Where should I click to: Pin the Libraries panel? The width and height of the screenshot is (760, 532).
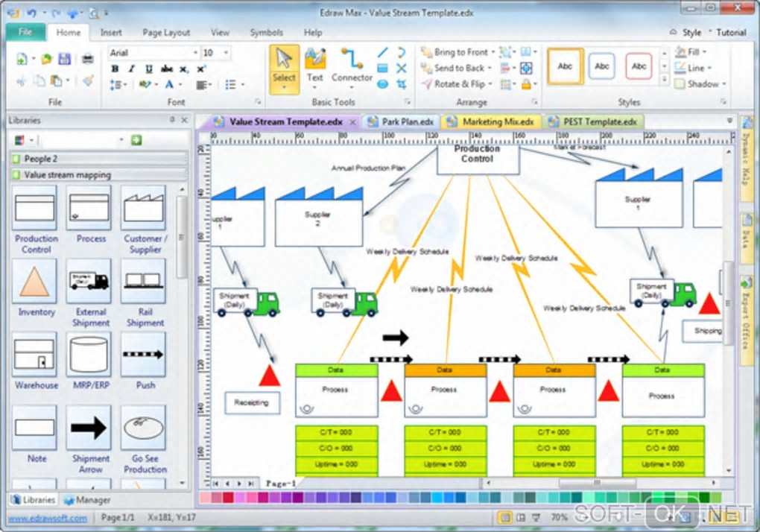pyautogui.click(x=172, y=120)
